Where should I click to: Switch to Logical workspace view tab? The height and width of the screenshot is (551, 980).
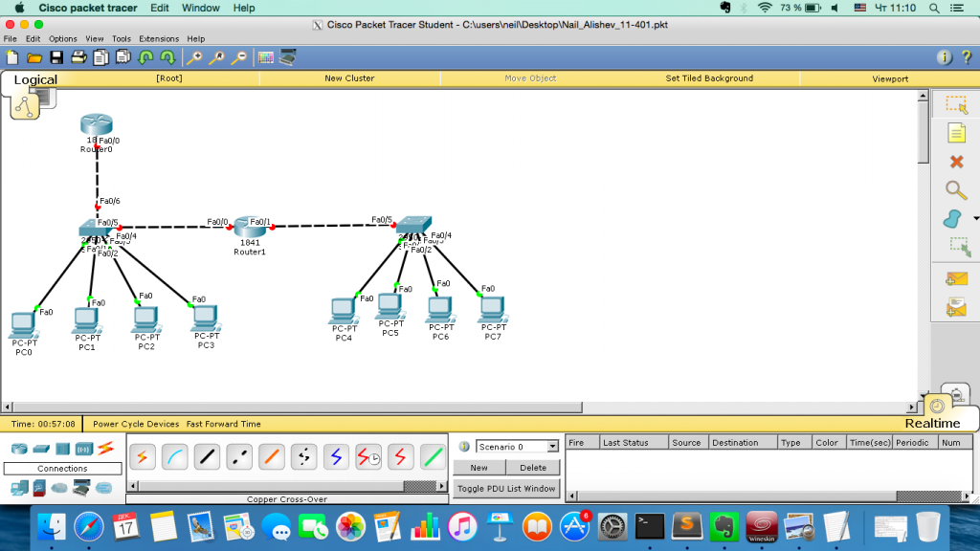(x=35, y=79)
